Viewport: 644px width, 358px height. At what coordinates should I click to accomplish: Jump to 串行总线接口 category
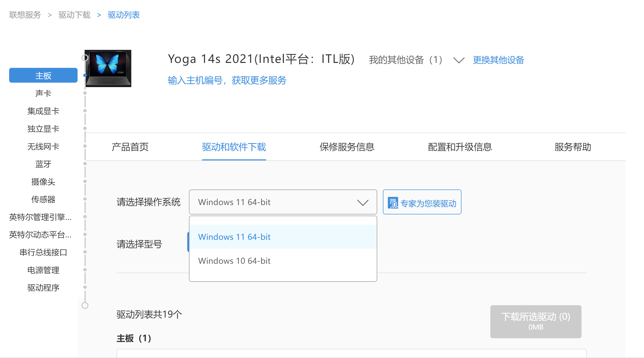coord(43,252)
